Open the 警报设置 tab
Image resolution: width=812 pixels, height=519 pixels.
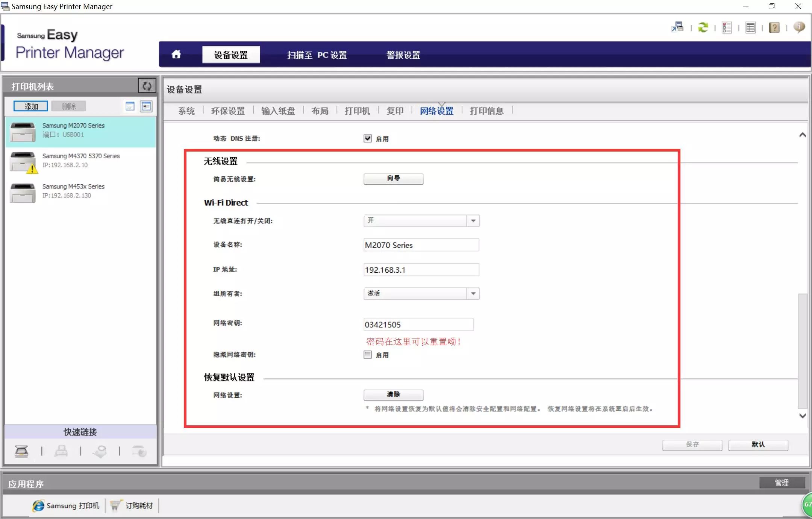(403, 55)
